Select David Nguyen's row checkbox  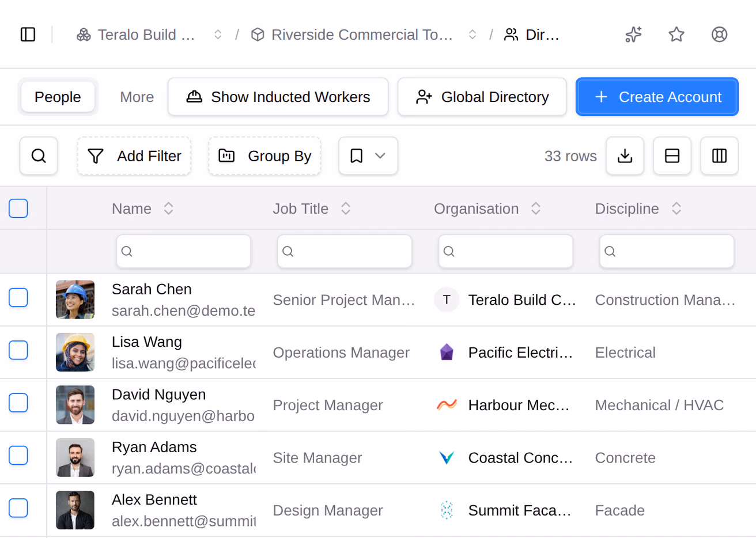[x=18, y=403]
